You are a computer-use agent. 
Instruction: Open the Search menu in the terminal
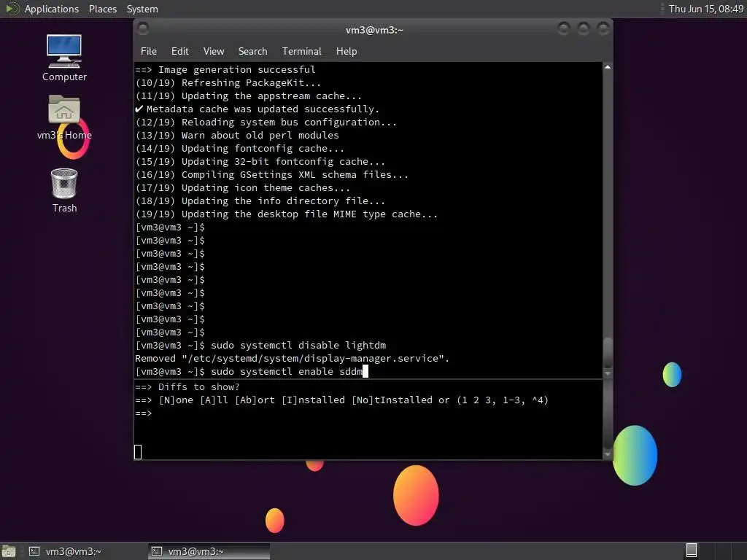pyautogui.click(x=252, y=51)
